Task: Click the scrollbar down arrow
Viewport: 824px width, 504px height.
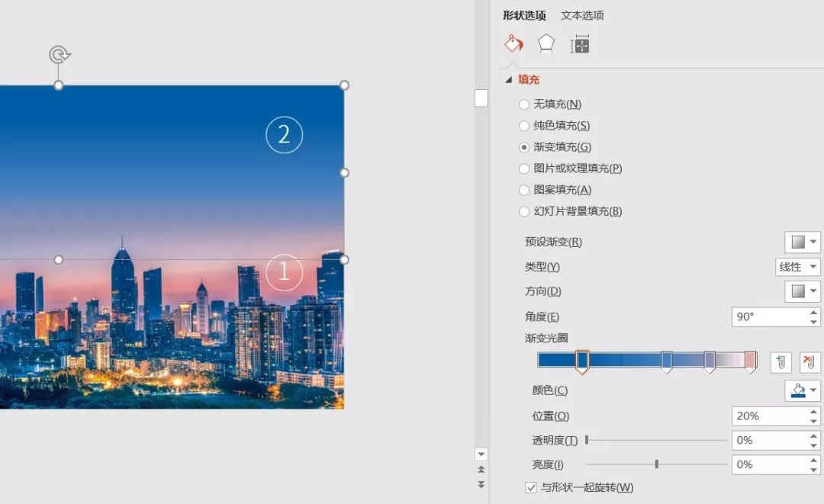Action: coord(481,454)
